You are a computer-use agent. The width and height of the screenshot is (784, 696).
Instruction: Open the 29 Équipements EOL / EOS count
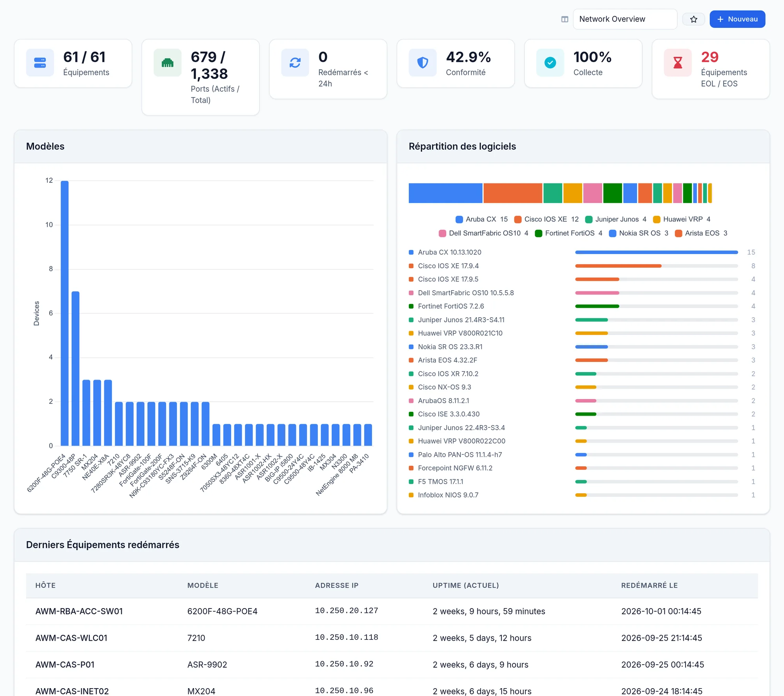[710, 57]
